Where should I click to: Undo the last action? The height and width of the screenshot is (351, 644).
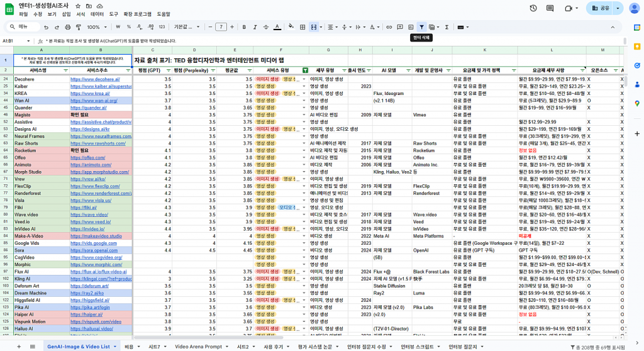point(46,27)
